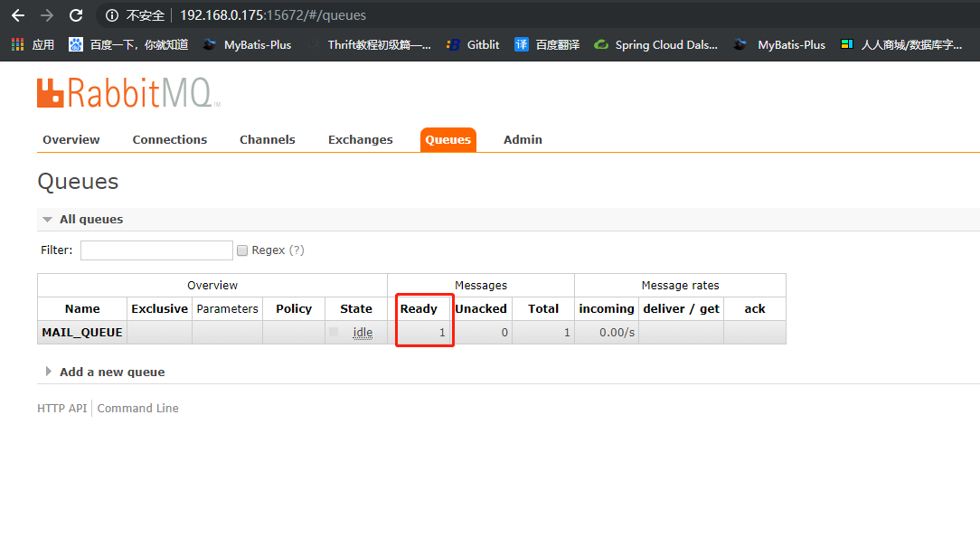The width and height of the screenshot is (980, 547).
Task: Open the Thrift教程初级篇 bookmark
Action: coord(370,44)
